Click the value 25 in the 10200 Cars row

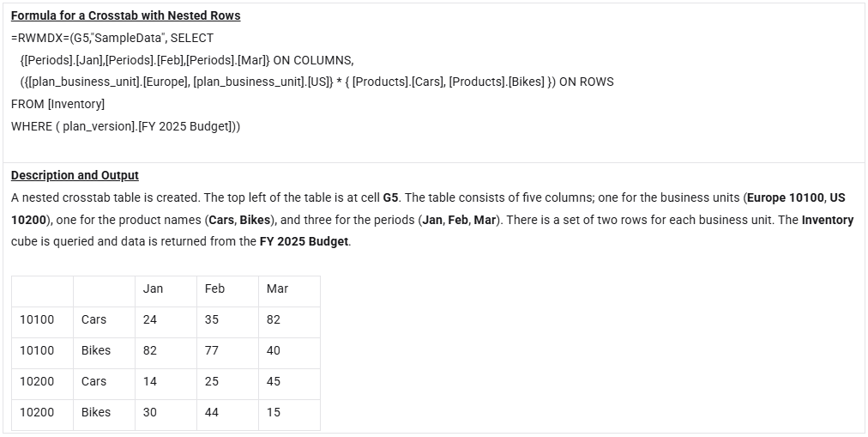coord(212,381)
